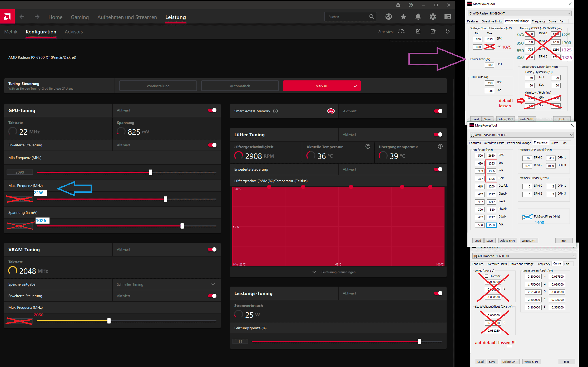
Task: Start the Stresstest icon
Action: point(401,31)
